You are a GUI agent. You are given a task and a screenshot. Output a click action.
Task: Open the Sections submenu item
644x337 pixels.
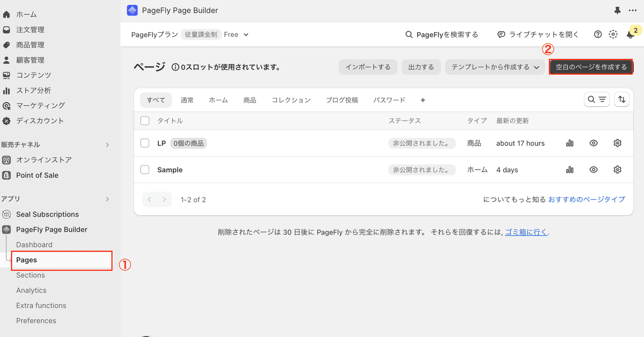click(x=31, y=275)
